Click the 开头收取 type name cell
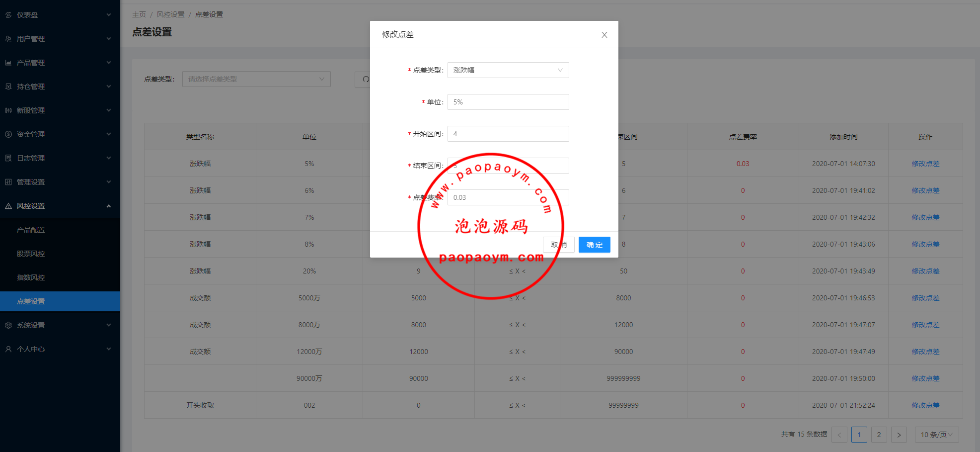 point(200,405)
